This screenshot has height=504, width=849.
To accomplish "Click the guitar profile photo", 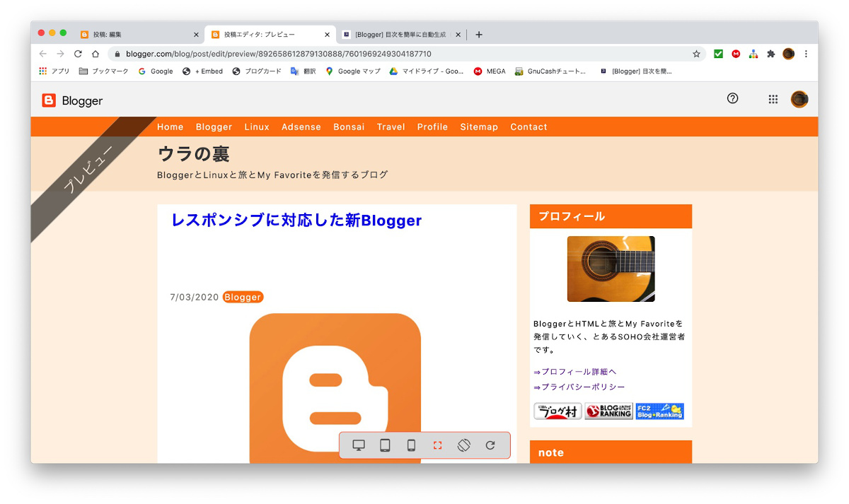I will [611, 269].
